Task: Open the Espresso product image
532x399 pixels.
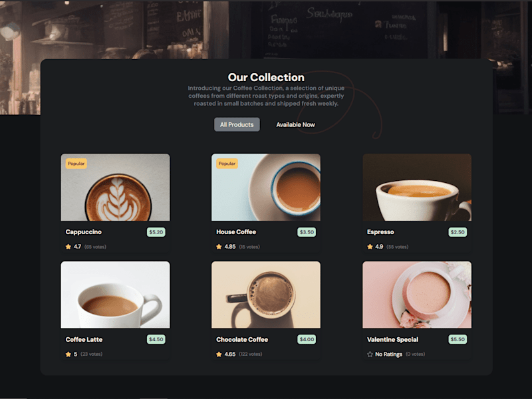Action: click(x=417, y=188)
